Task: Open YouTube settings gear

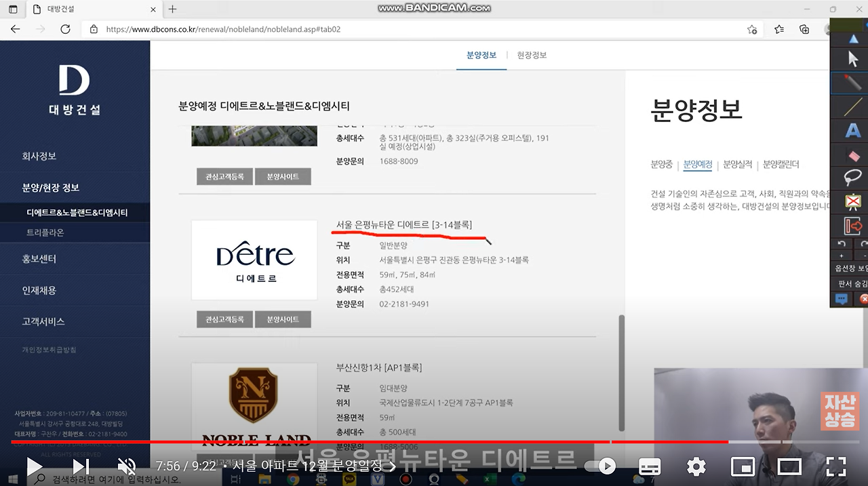Action: coord(696,466)
